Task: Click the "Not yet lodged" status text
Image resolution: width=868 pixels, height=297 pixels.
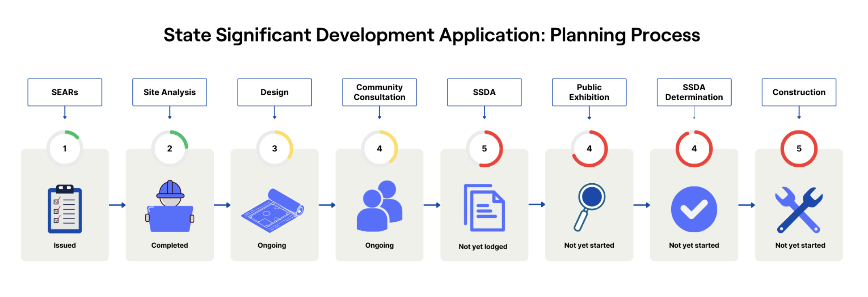Action: (483, 246)
